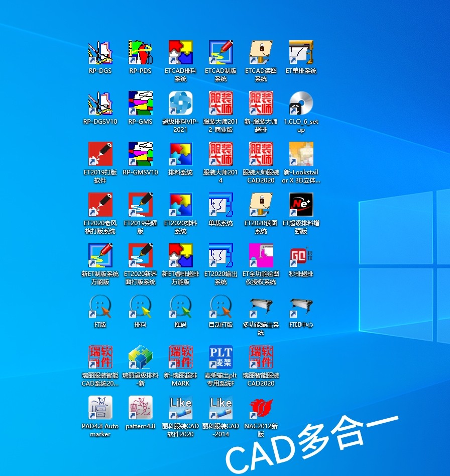Open the ET单排系统 icon
The height and width of the screenshot is (476, 450).
301,52
